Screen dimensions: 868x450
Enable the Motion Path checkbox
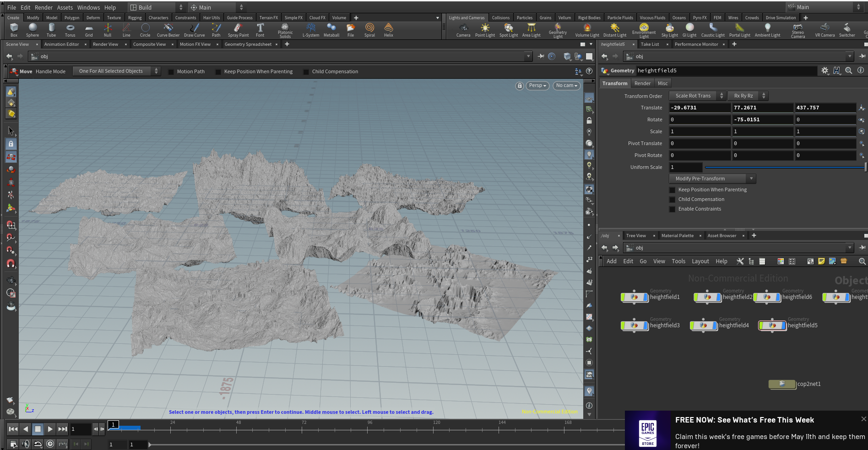[x=171, y=72]
